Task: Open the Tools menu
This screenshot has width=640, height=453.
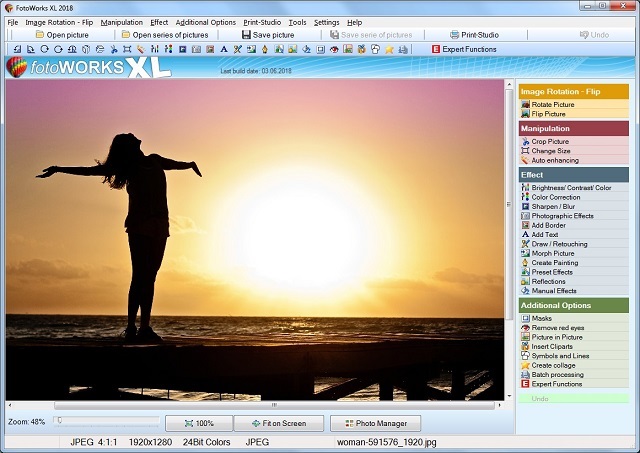Action: click(298, 22)
